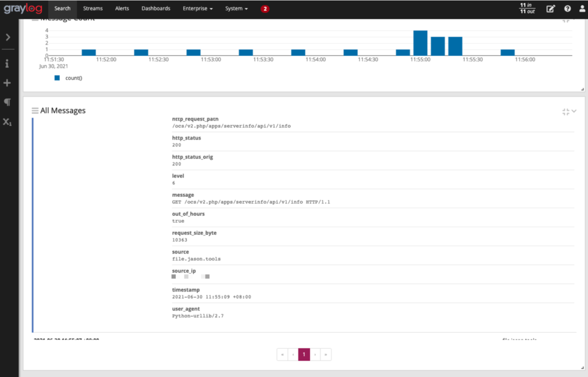588x377 pixels.
Task: Click the value Python-urllib/2.7
Action: (198, 316)
